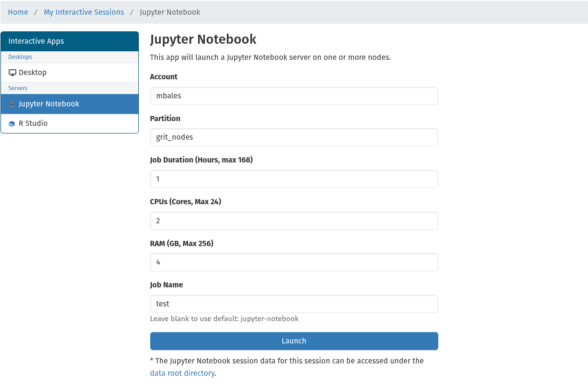
Task: Select the Job Duration hours field
Action: coord(294,179)
